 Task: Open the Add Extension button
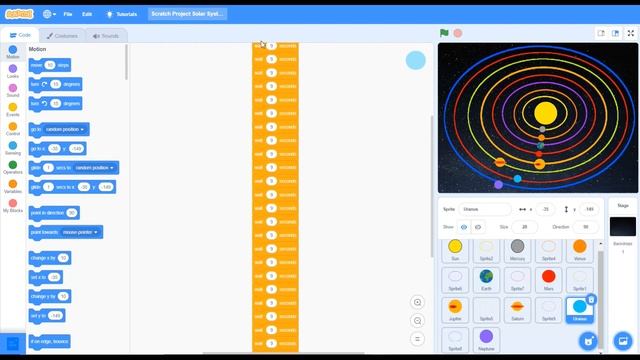tap(13, 344)
